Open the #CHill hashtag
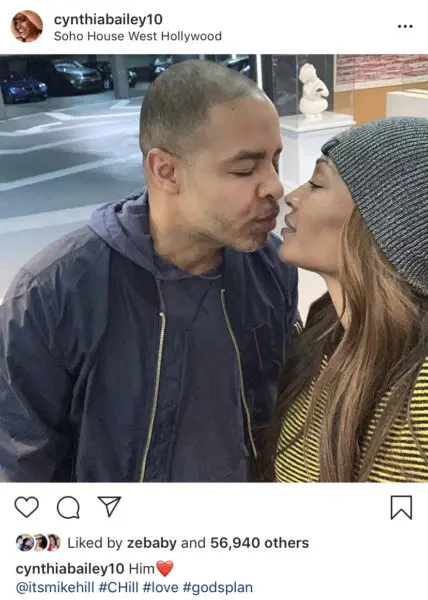This screenshot has height=600, width=428. point(119,587)
